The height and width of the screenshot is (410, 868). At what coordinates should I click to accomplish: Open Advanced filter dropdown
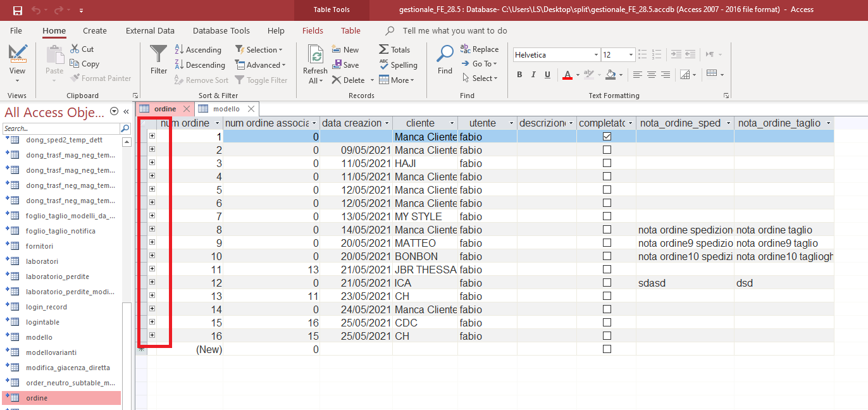pyautogui.click(x=261, y=65)
